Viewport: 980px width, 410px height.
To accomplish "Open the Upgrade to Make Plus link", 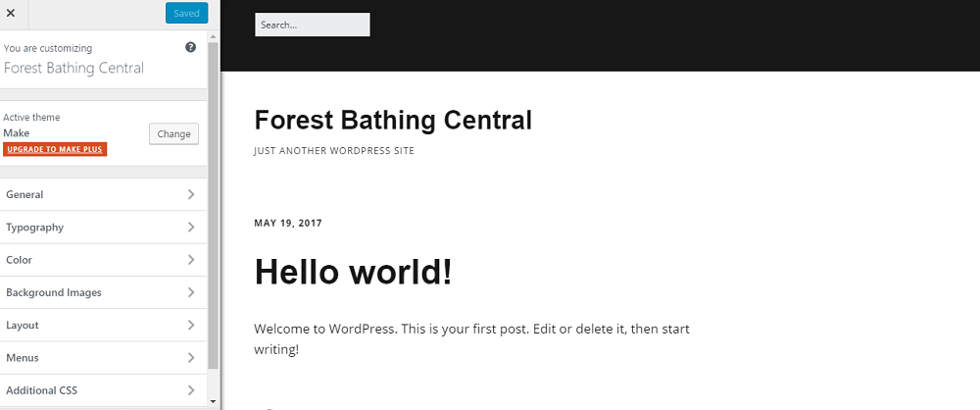I will tap(55, 149).
